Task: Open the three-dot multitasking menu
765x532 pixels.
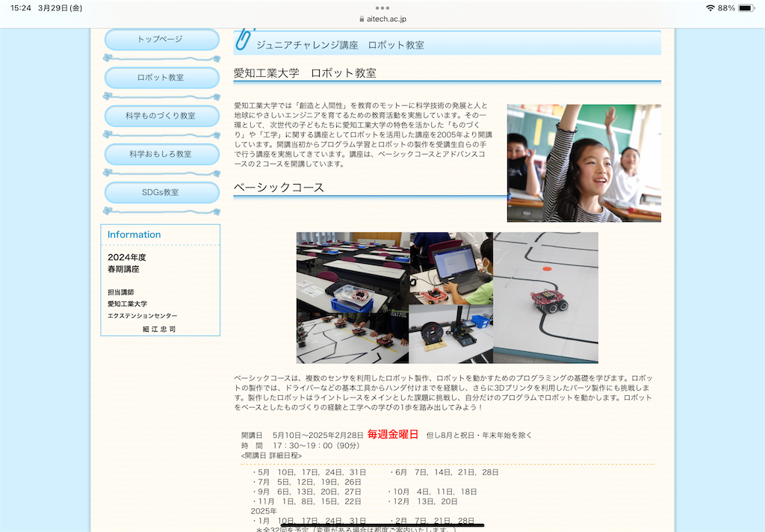Action: point(382,7)
